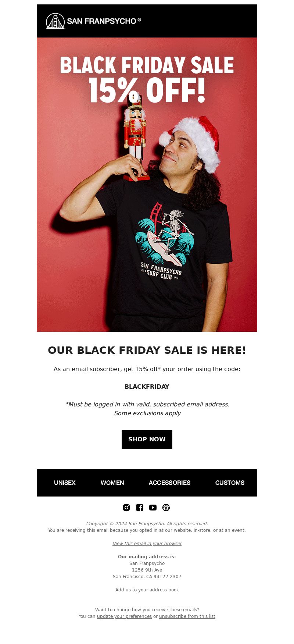Follow View this email in your browser
294x644 pixels.
point(147,544)
